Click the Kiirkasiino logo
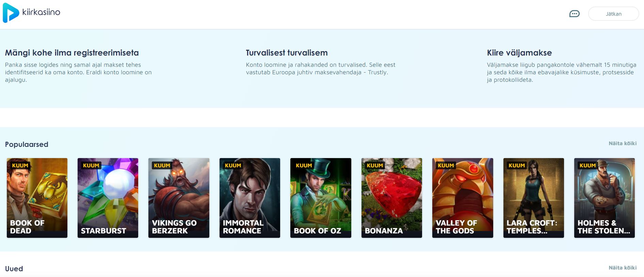 tap(31, 13)
